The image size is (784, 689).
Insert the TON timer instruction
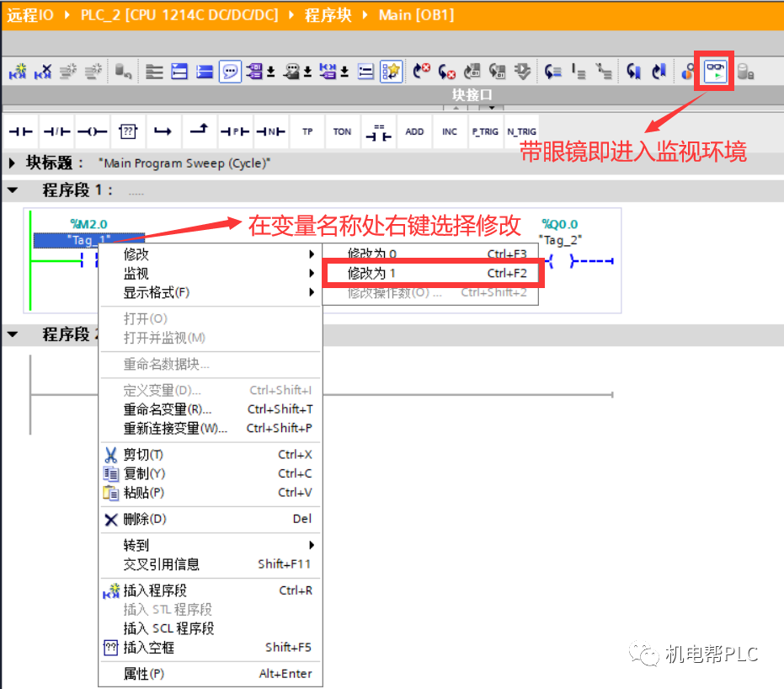pos(342,131)
